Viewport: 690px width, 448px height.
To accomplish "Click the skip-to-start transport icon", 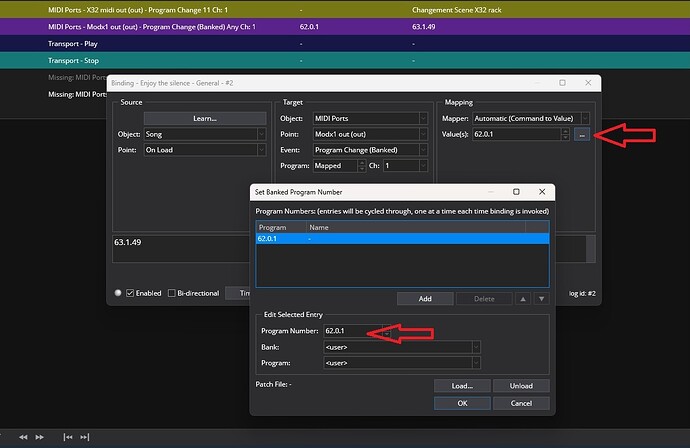I will [67, 437].
